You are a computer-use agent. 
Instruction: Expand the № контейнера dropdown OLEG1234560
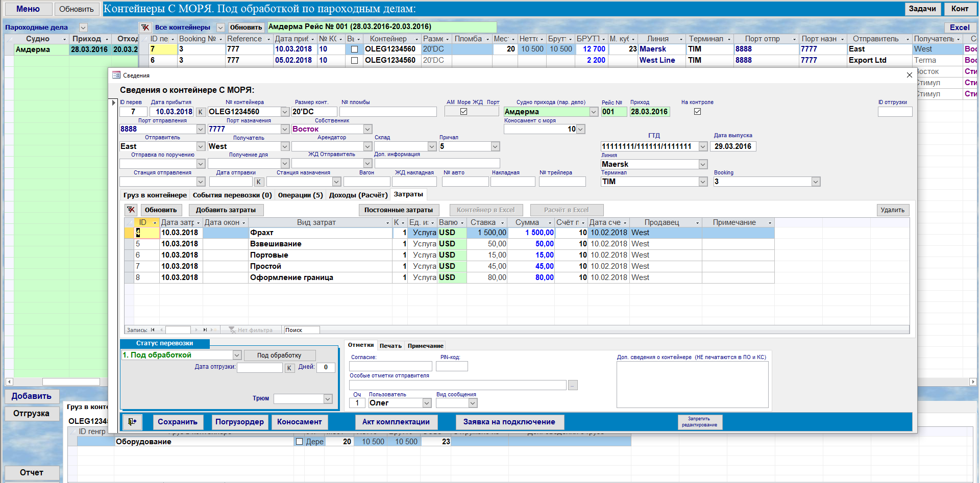285,112
